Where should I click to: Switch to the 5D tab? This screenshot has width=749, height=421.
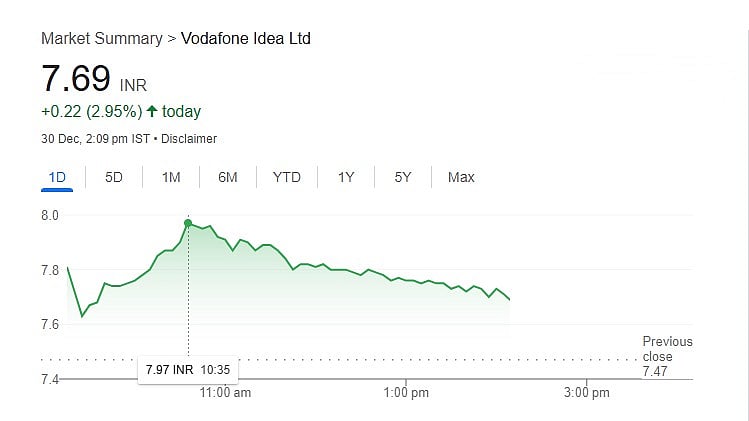(114, 178)
